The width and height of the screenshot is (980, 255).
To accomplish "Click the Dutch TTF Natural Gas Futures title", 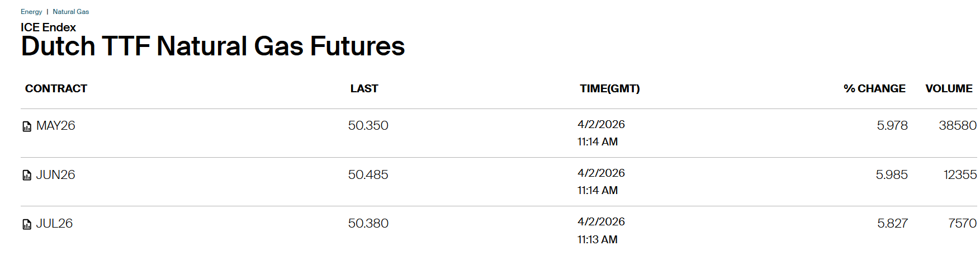I will 212,46.
